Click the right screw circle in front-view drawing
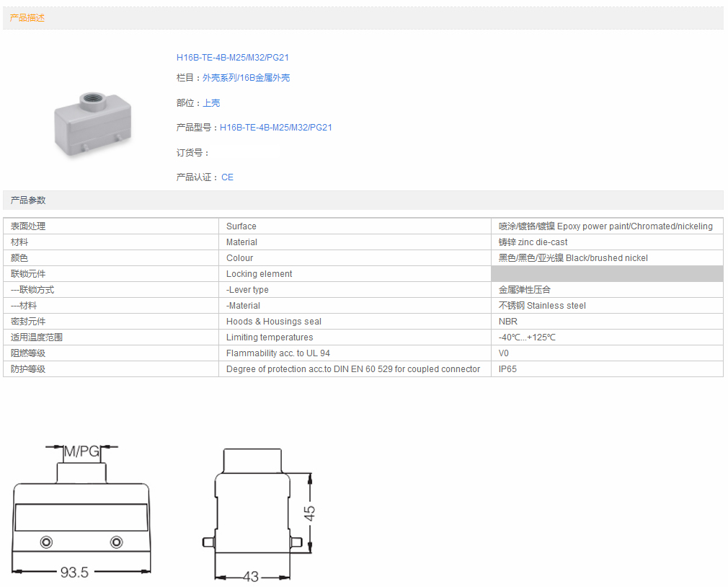Screen dimensions: 728x587 pos(116,542)
